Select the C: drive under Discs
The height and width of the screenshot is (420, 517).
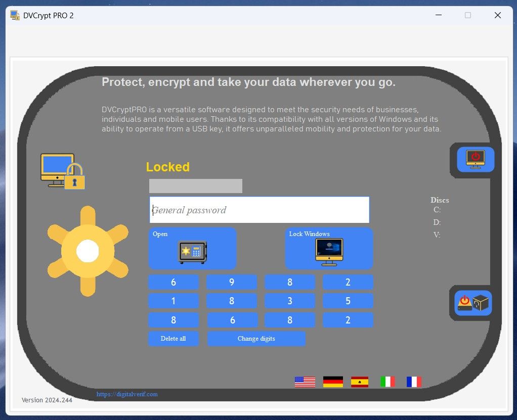coord(438,210)
